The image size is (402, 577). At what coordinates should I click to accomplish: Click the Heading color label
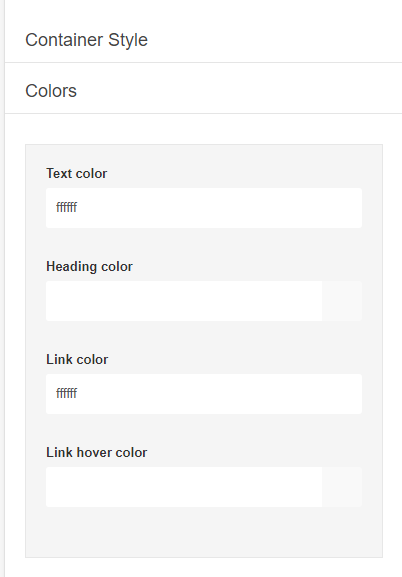point(89,266)
